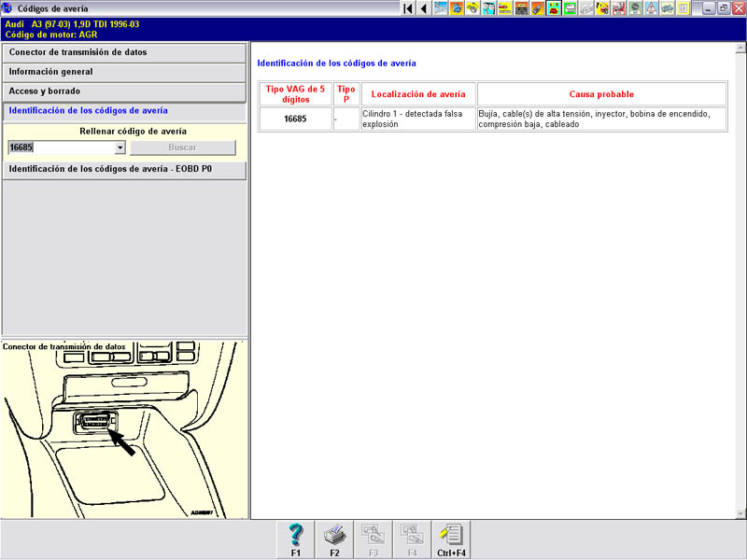
Task: Open the orange icon with diagonal tool
Action: coord(538,8)
